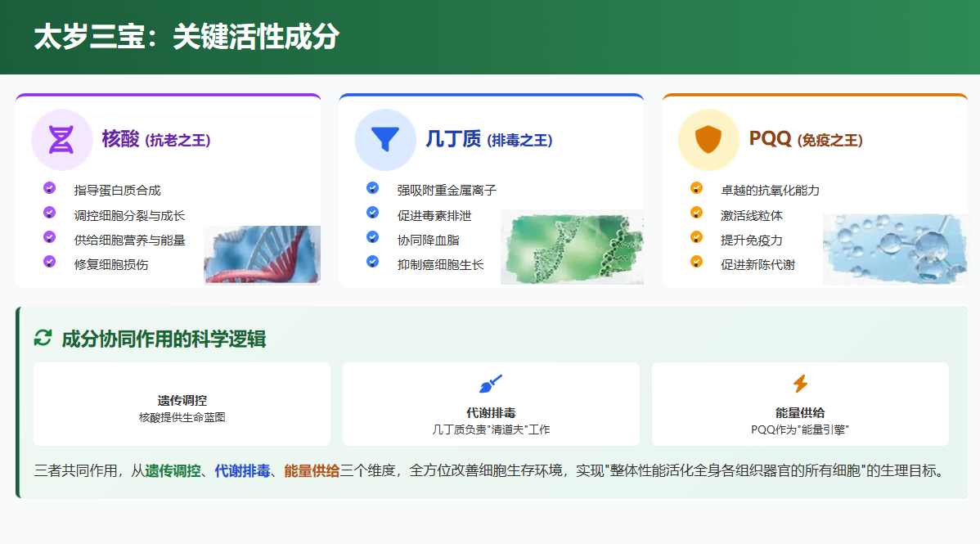
Task: Click the green refresh icon beside 成分协同作用的科学逻辑
Action: 43,339
